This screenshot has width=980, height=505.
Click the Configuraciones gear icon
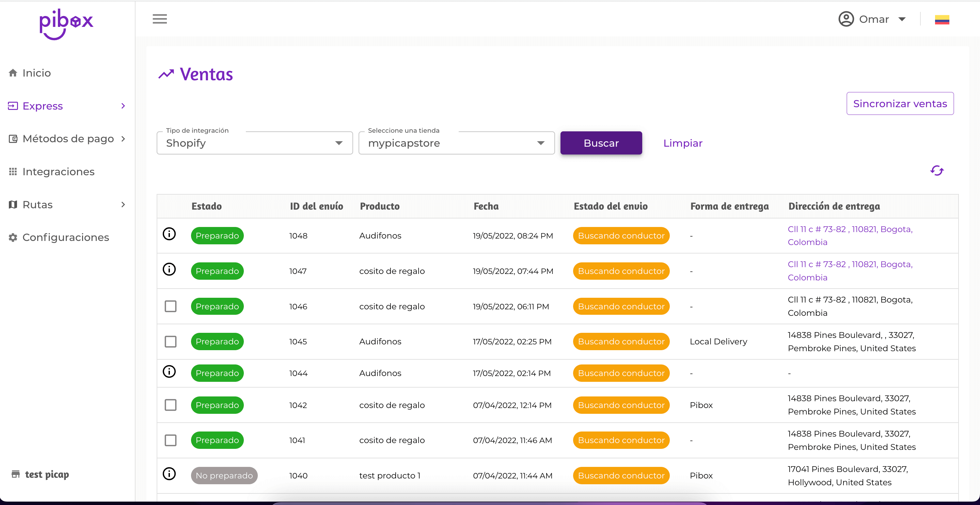coord(13,237)
